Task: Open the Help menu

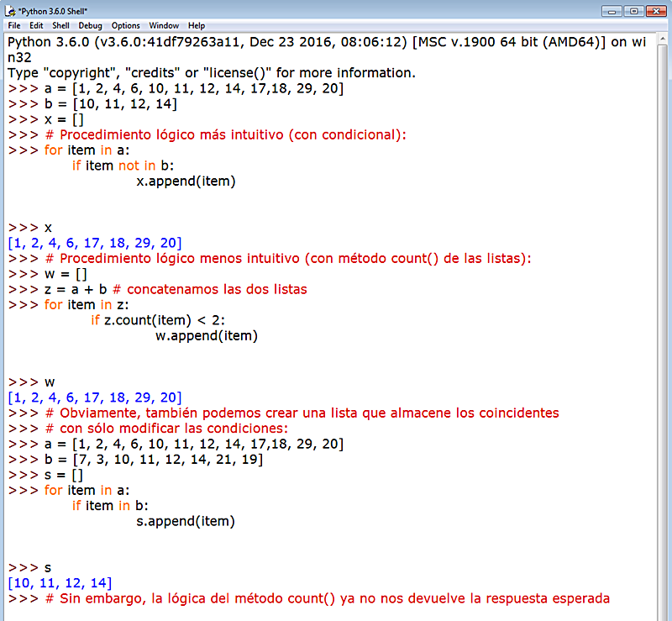Action: click(x=195, y=25)
